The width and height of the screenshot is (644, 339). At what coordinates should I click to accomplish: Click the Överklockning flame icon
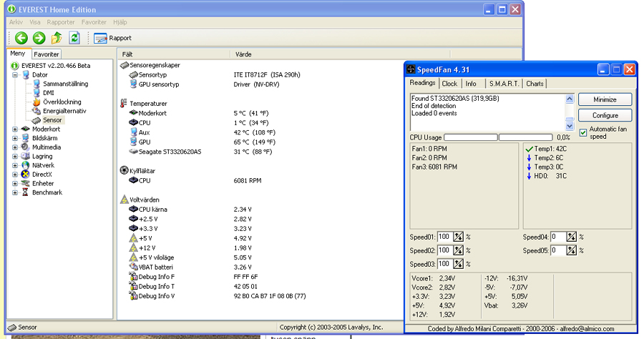click(36, 102)
